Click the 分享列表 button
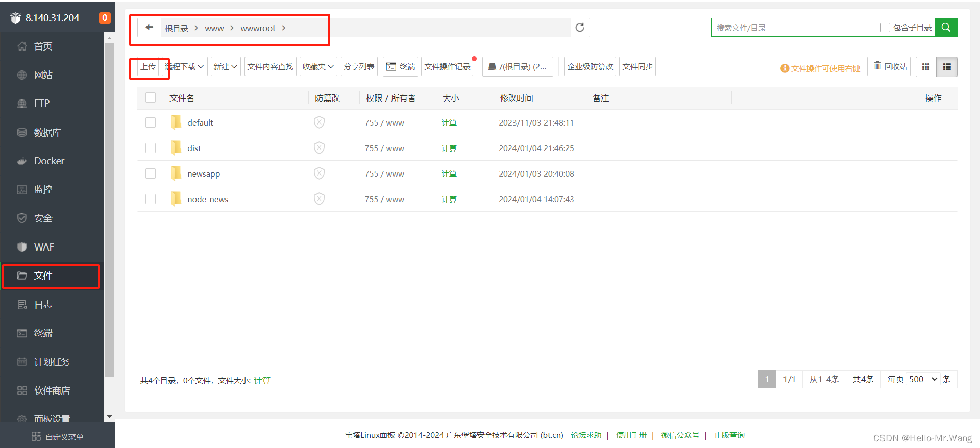Screen dimensions: 980x448 [359, 66]
